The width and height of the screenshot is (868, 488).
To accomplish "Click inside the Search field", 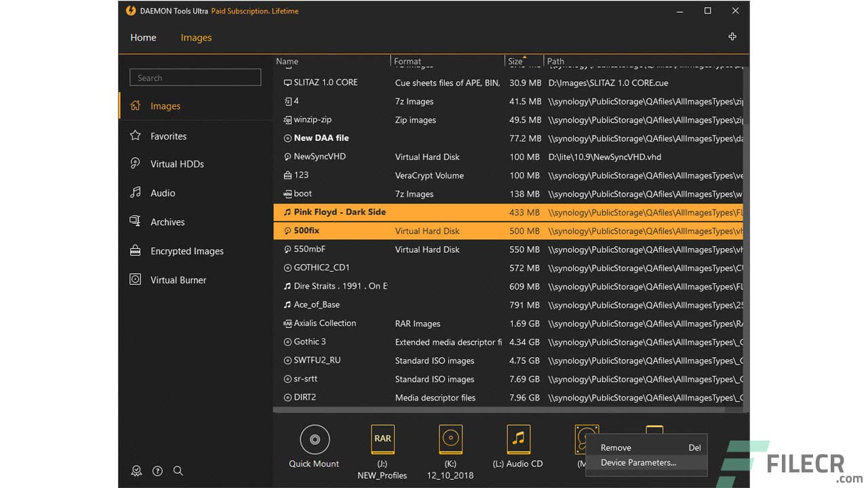I will point(195,77).
